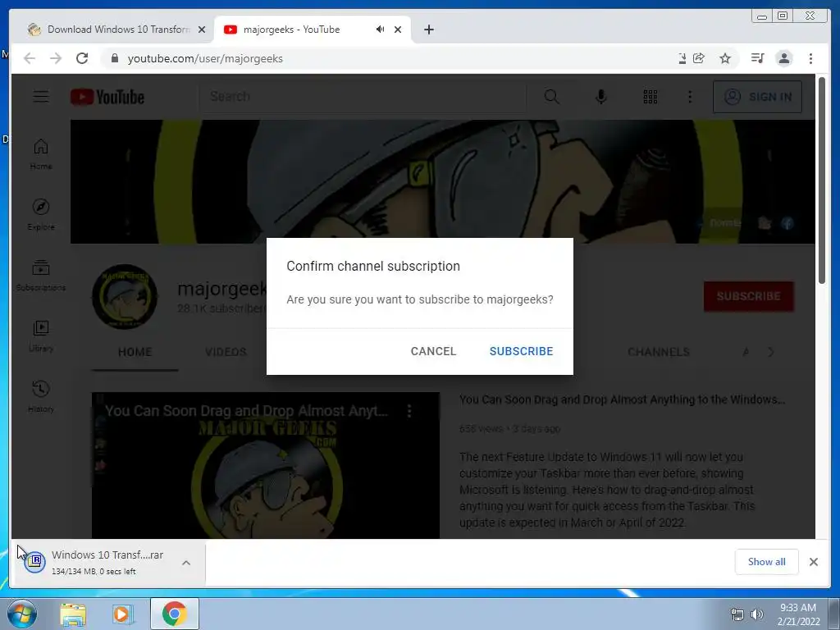Share this page icon
Image resolution: width=840 pixels, height=630 pixels.
coord(699,58)
